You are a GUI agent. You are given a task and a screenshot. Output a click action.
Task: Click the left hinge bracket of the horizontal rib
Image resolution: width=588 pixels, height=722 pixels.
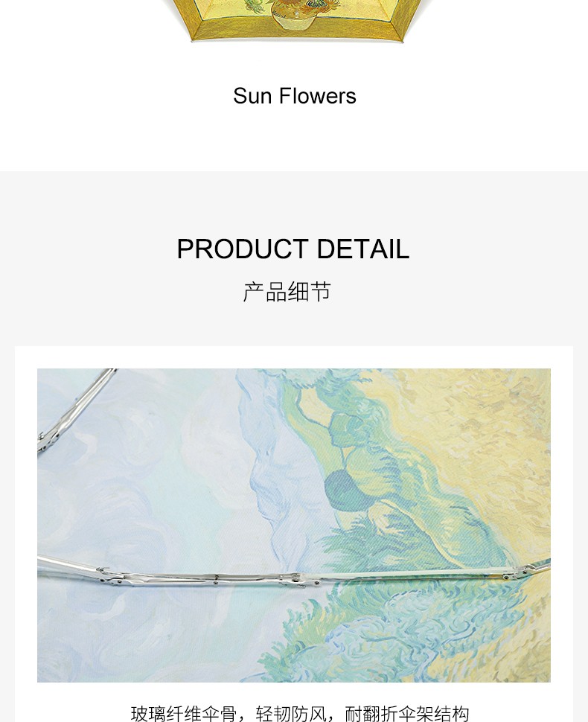110,575
